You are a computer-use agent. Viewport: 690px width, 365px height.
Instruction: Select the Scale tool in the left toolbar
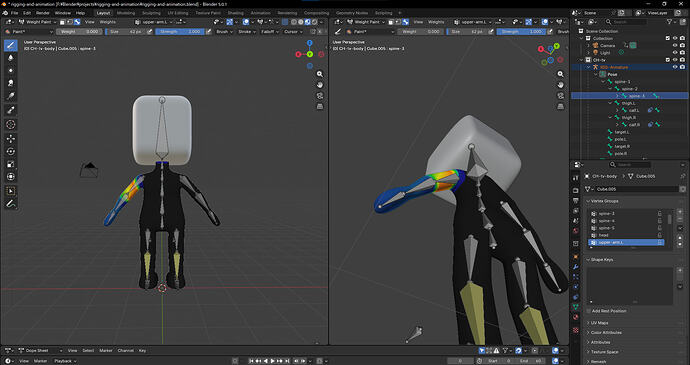coord(11,164)
